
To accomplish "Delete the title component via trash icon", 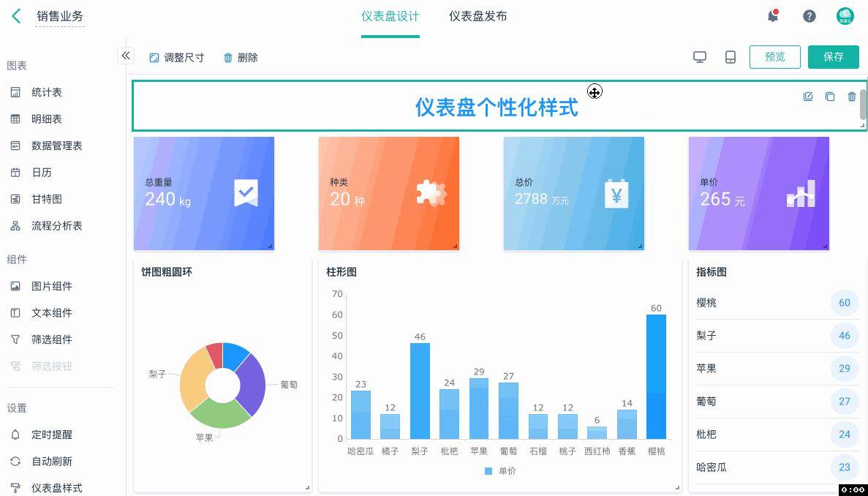I will pos(851,97).
